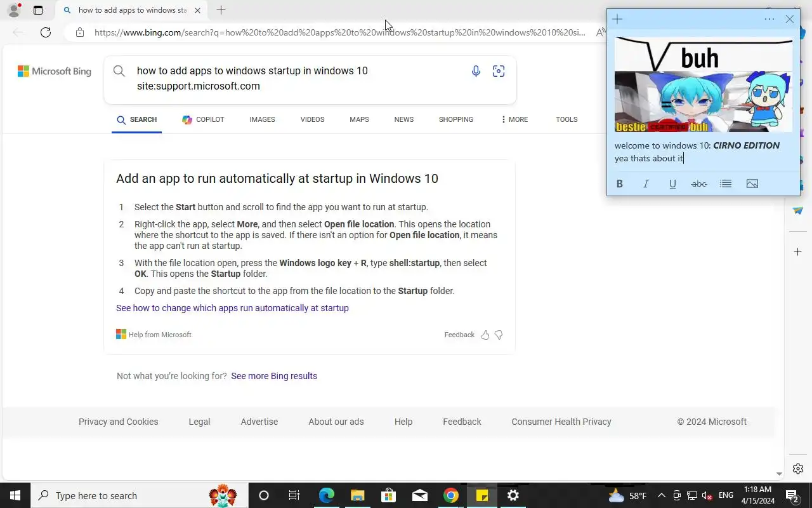The height and width of the screenshot is (508, 812).
Task: Open Edge profile icon
Action: point(14,10)
